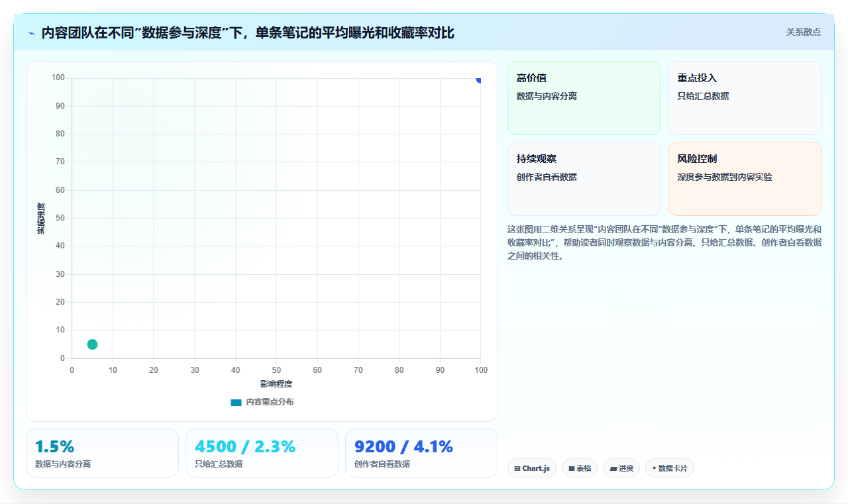Click the 实施难度 y-axis label

coord(41,219)
